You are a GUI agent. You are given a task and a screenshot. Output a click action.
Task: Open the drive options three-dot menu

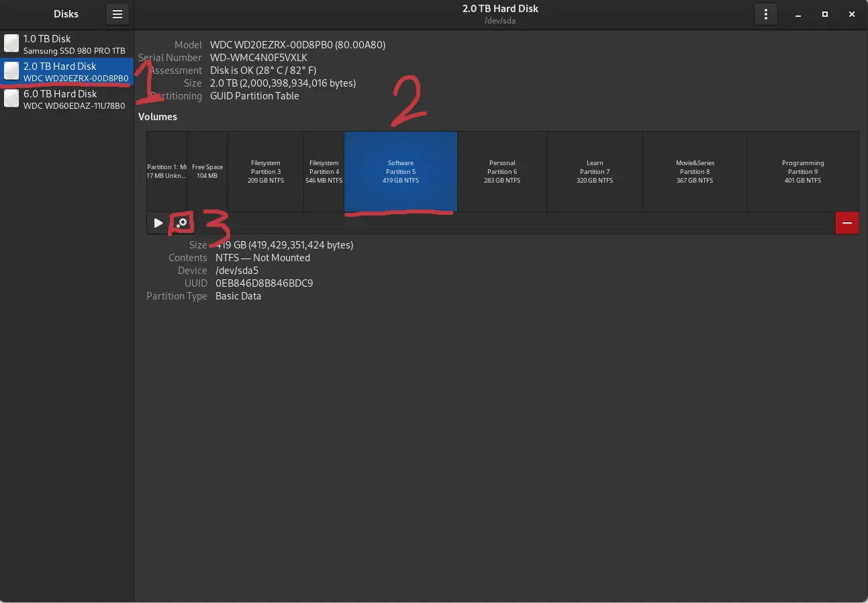(765, 14)
